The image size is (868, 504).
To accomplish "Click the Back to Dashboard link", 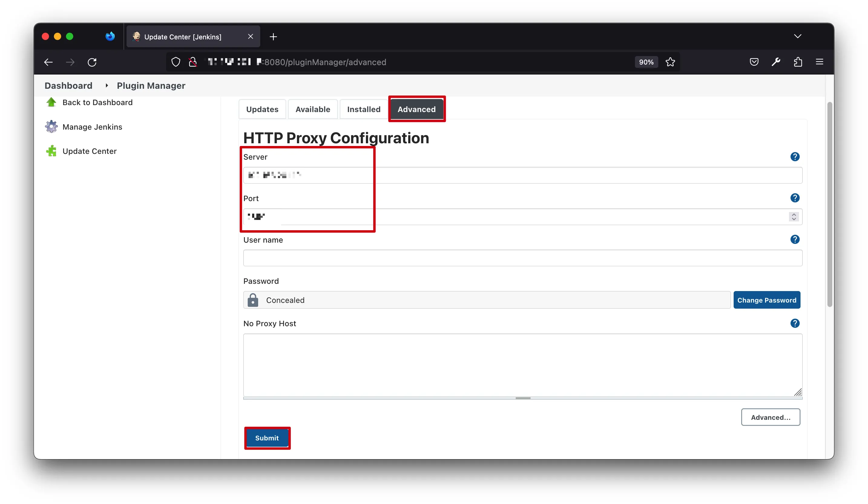I will click(x=97, y=102).
